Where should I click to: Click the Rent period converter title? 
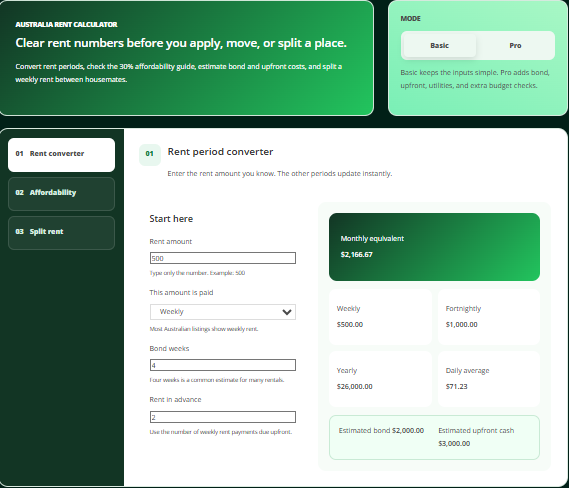[220, 152]
